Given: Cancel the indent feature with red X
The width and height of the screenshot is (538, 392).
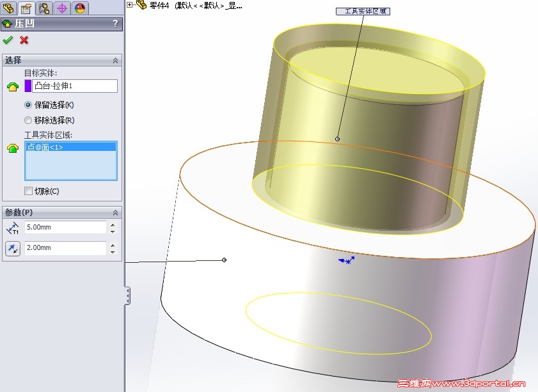Looking at the screenshot, I should 24,40.
